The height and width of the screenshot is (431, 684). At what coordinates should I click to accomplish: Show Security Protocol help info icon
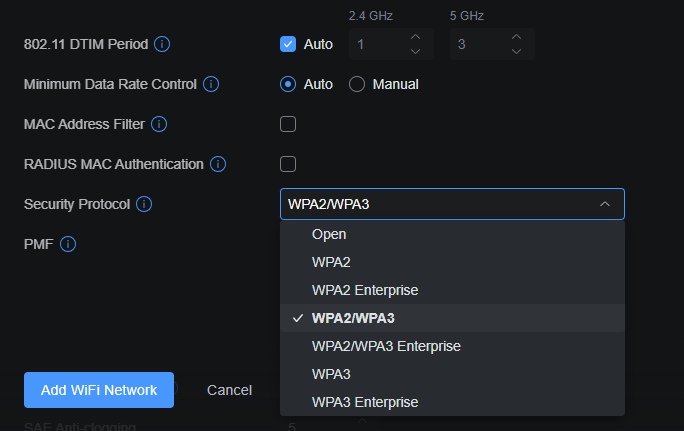[144, 204]
